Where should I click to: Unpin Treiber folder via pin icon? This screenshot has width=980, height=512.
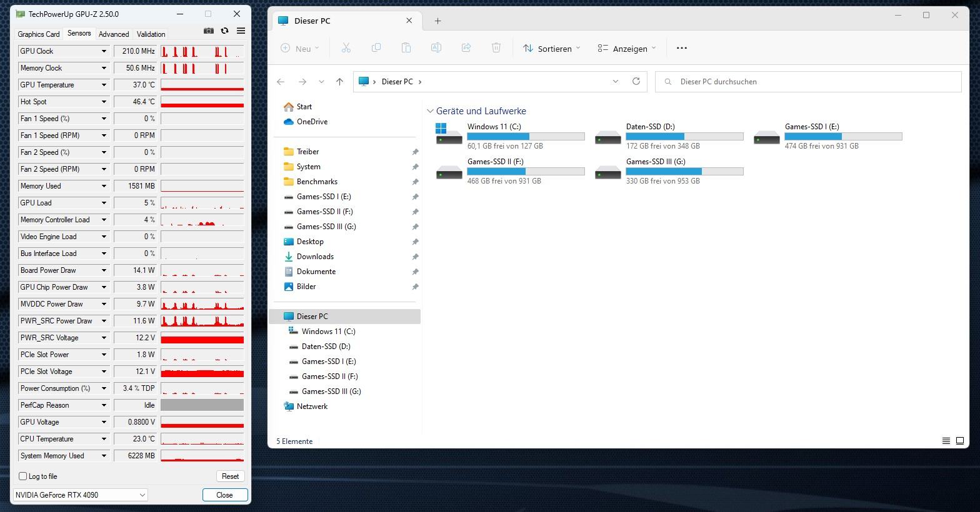415,152
